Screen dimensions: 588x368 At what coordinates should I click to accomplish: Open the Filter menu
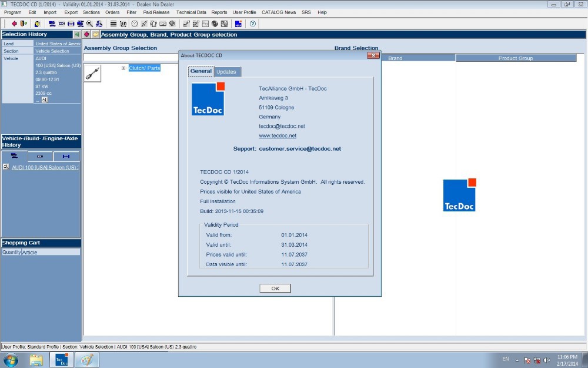132,12
